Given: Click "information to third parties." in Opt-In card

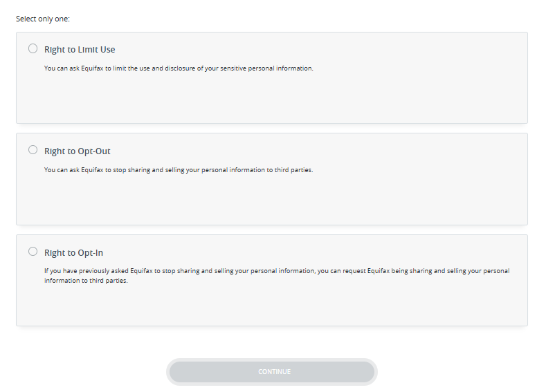Looking at the screenshot, I should [x=87, y=281].
